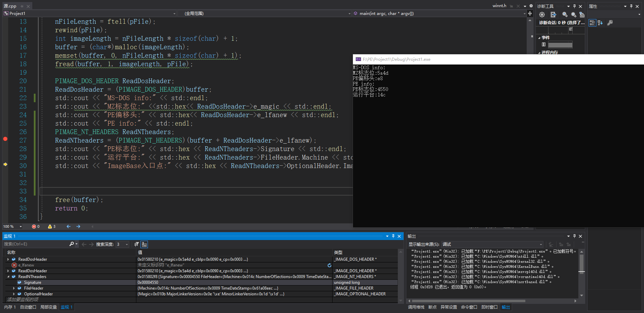Open diagnostic tools settings gear
Image resolution: width=644 pixels, height=313 pixels.
click(x=542, y=15)
